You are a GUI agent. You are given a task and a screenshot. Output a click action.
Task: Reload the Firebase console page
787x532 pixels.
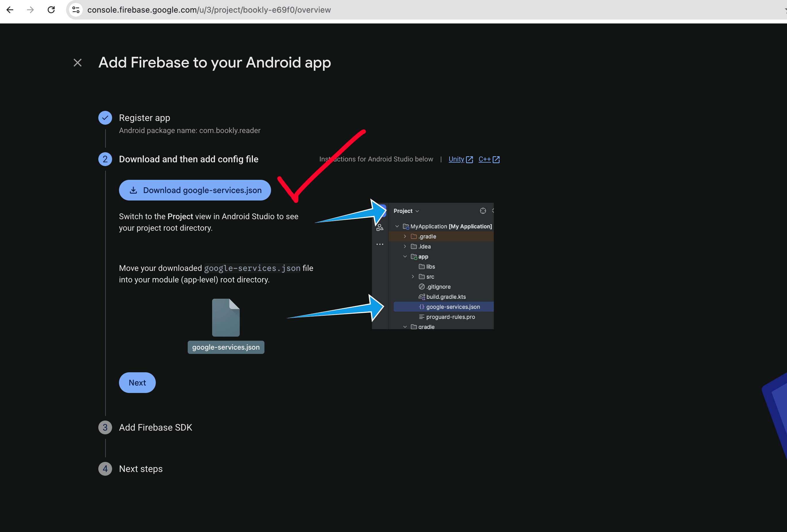click(x=51, y=10)
